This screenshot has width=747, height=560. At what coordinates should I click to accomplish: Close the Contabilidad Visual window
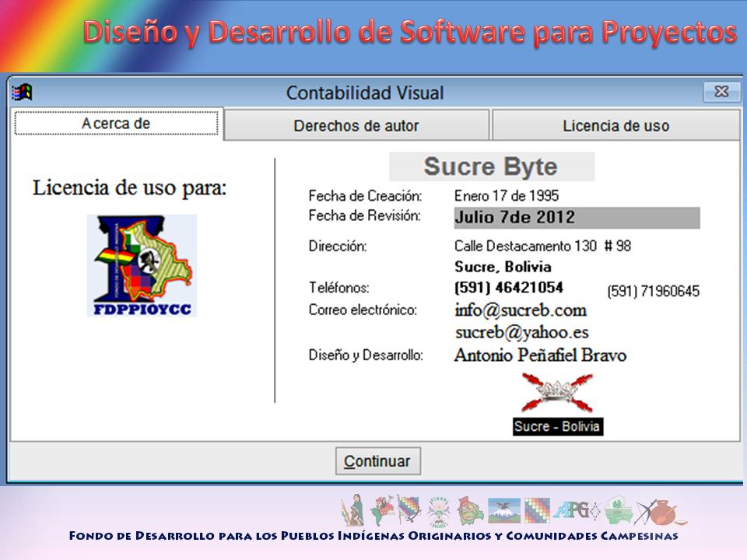click(721, 92)
